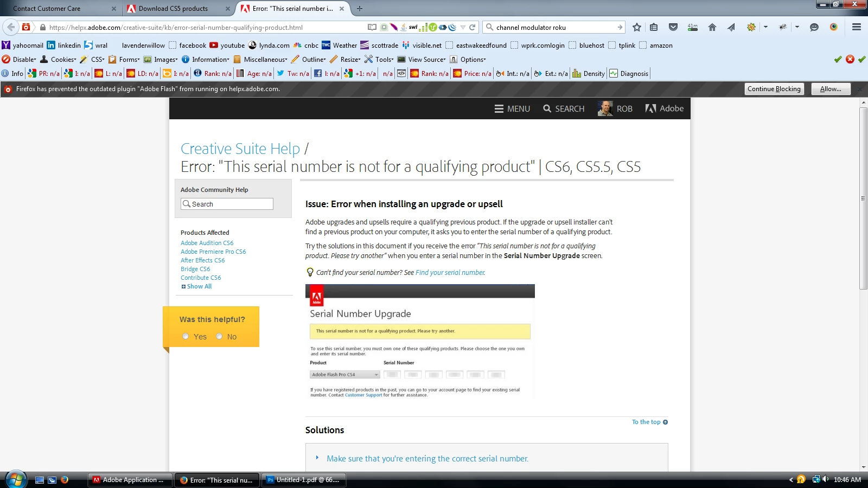The image size is (868, 488).
Task: Open After Effects CS6 link
Action: point(203,260)
